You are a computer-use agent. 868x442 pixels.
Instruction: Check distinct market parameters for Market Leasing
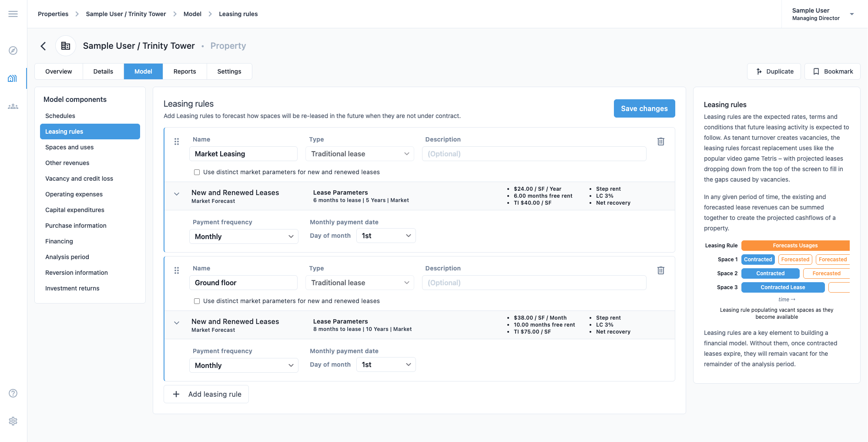(197, 172)
